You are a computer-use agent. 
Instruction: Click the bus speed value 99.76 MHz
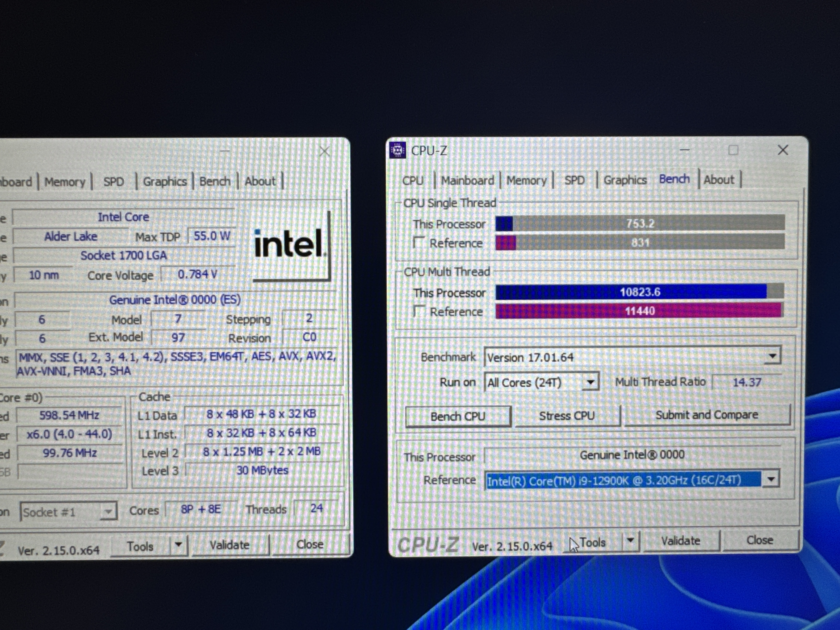70,453
